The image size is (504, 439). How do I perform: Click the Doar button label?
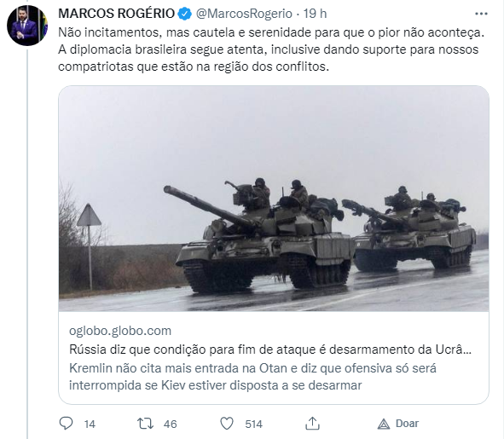tap(407, 424)
